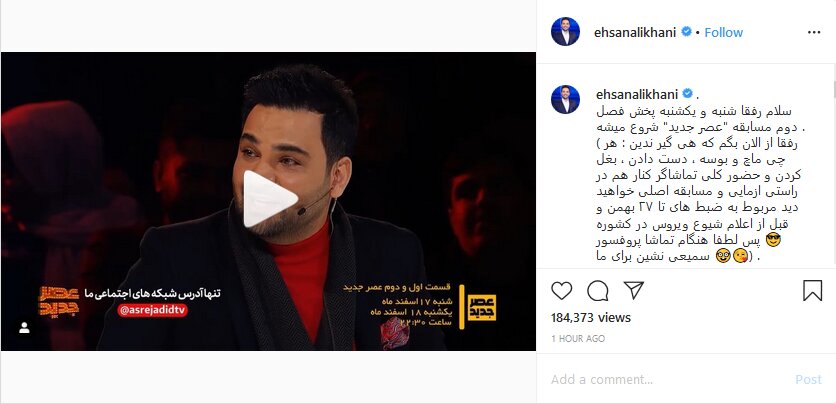This screenshot has height=404, width=836.
Task: Open ehsanalikhani username in the caption
Action: click(637, 94)
